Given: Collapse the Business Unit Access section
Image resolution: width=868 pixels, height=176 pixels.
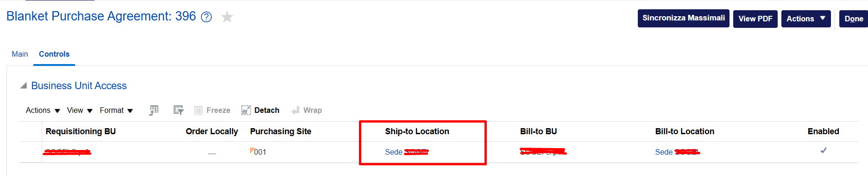Looking at the screenshot, I should click(24, 86).
